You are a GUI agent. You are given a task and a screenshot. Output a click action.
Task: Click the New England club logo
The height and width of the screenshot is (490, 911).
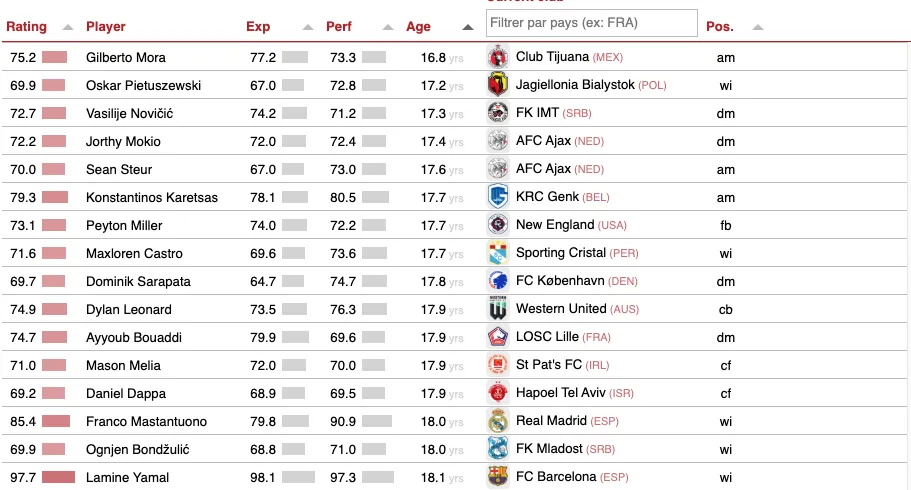pos(498,226)
